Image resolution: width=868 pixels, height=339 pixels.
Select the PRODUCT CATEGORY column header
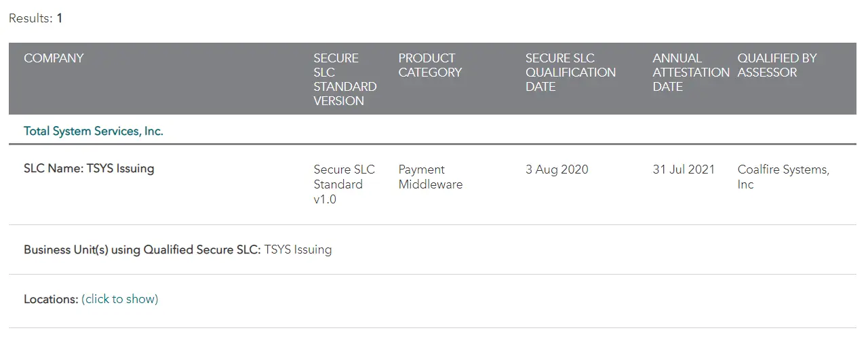(x=430, y=65)
